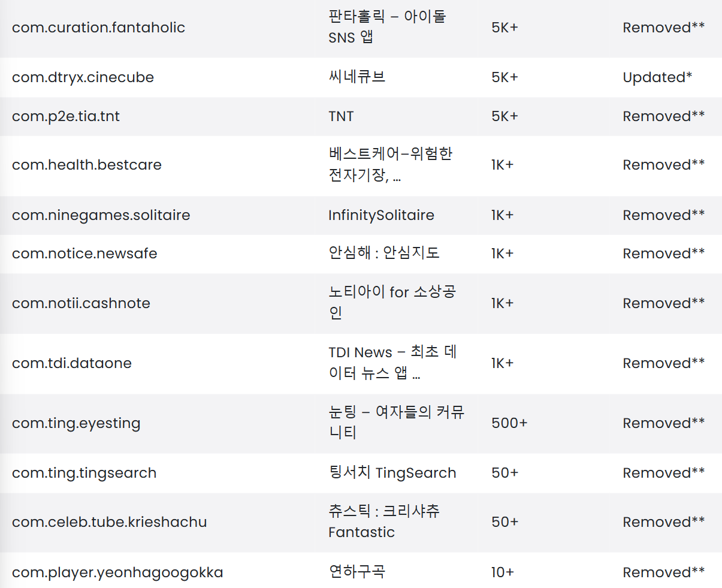Select the com.notice.newsafe package name
This screenshot has width=722, height=588.
click(x=84, y=254)
